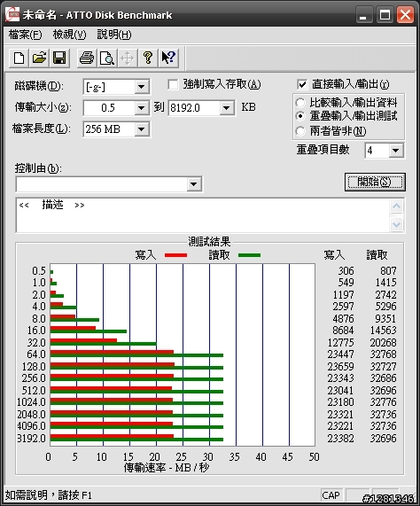The height and width of the screenshot is (506, 420).
Task: Print results with the printer icon
Action: pos(87,58)
